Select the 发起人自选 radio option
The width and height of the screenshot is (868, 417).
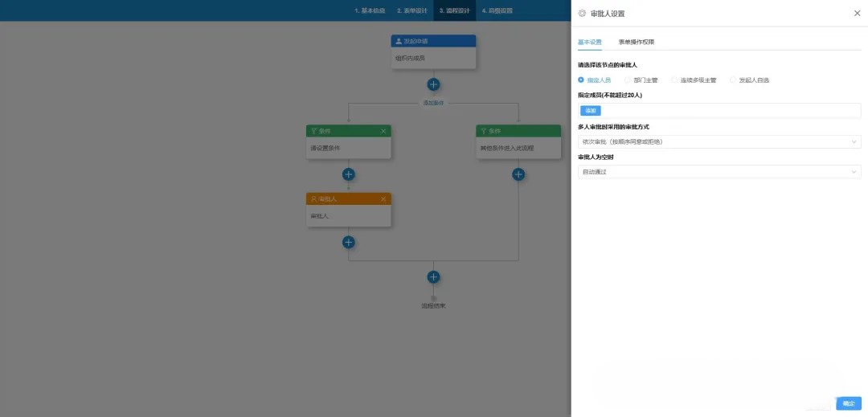coord(733,80)
